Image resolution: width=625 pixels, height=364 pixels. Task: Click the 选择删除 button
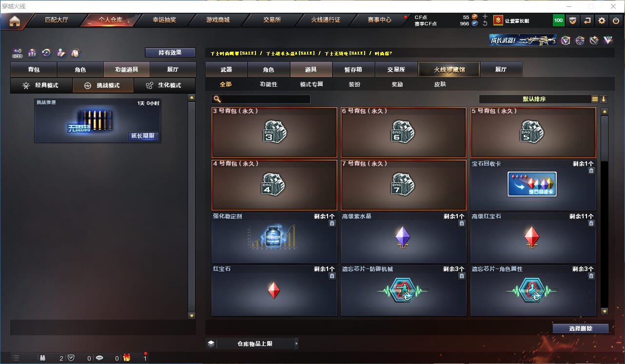[x=581, y=328]
